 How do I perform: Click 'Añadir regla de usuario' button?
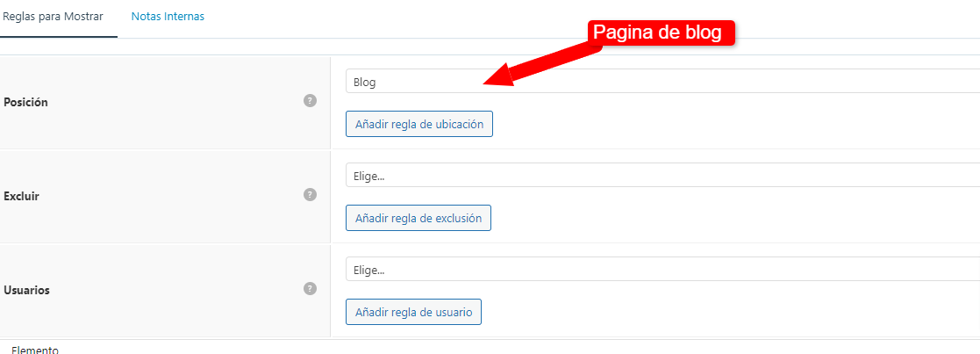coord(413,312)
